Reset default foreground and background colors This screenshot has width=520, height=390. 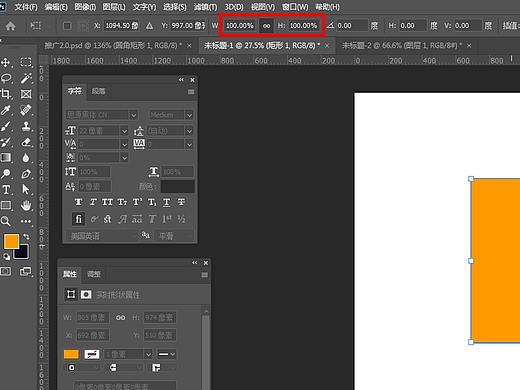coord(6,256)
